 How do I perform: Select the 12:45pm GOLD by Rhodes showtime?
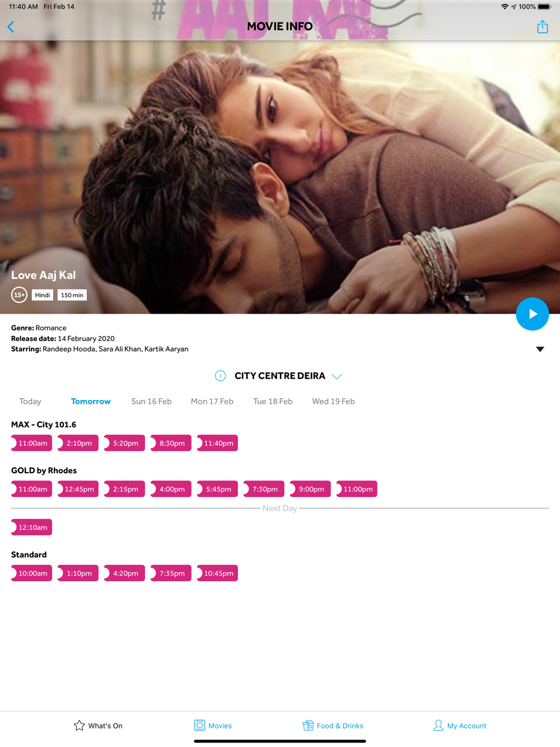coord(78,489)
